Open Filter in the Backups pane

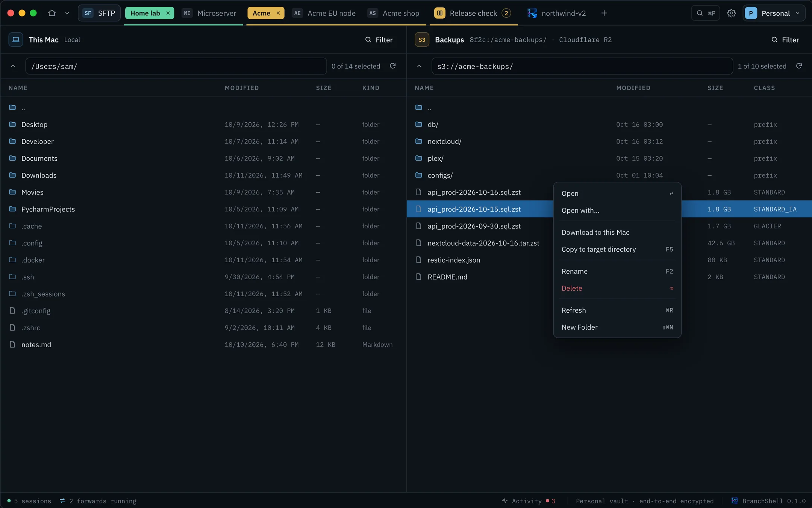[785, 40]
